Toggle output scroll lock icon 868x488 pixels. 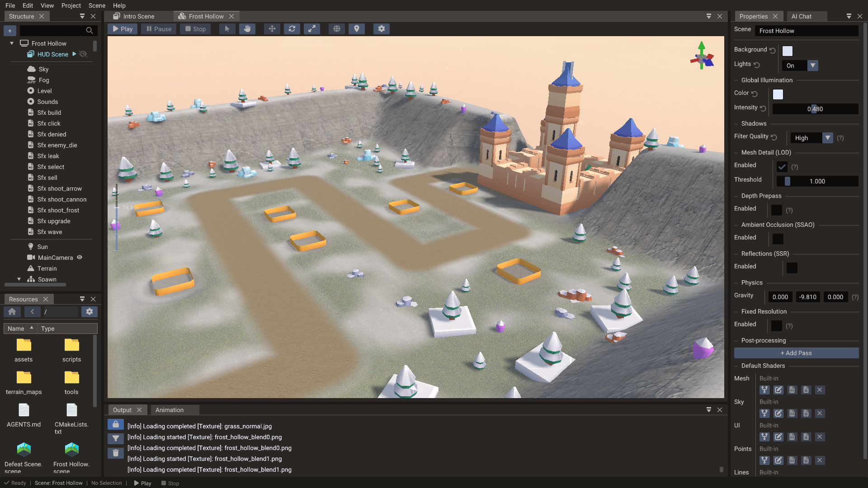(116, 425)
